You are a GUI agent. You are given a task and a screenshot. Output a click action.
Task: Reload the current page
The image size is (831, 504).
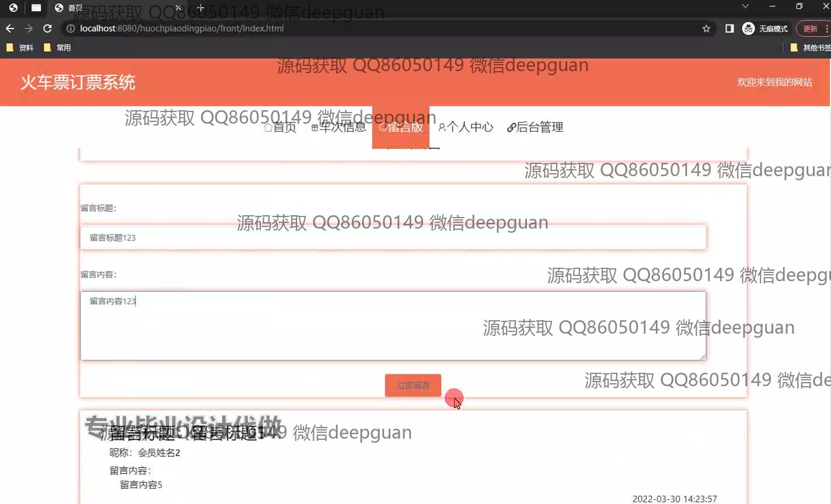48,29
